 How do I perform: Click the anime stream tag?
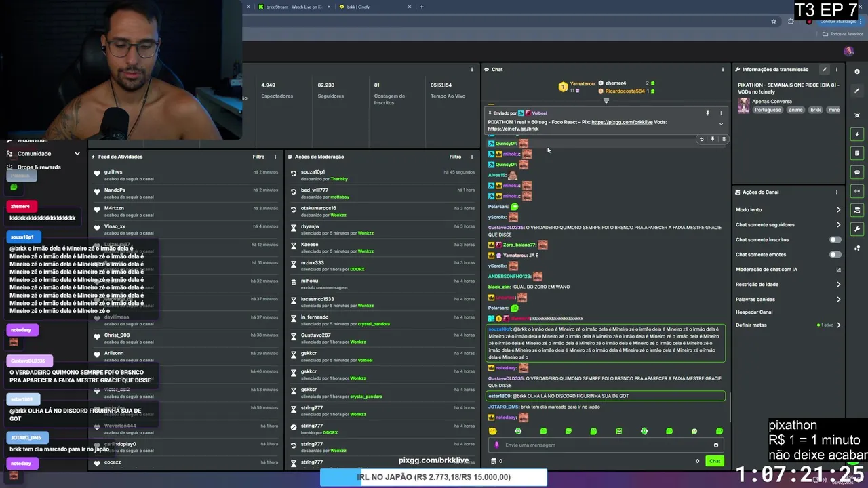795,110
